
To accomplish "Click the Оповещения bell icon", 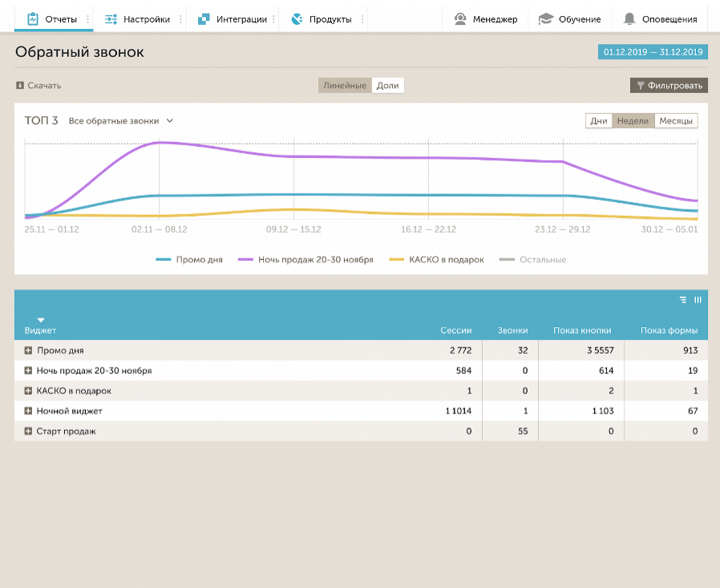I will coord(630,19).
